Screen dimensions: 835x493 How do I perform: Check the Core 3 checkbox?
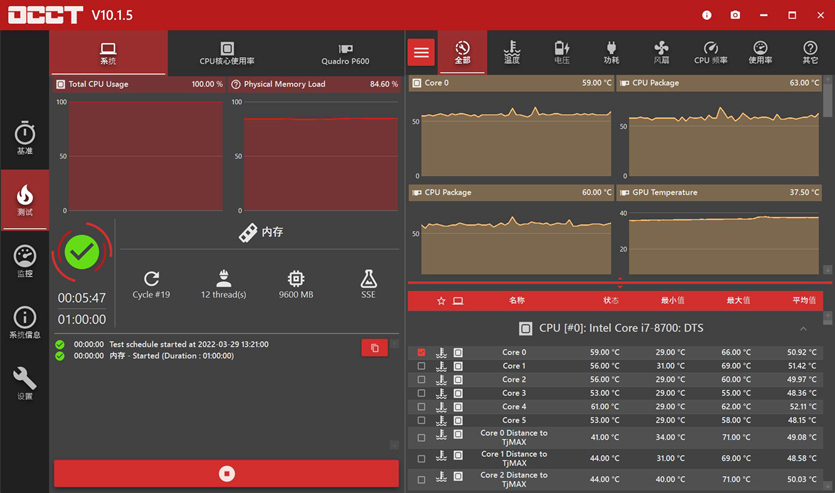(x=421, y=393)
